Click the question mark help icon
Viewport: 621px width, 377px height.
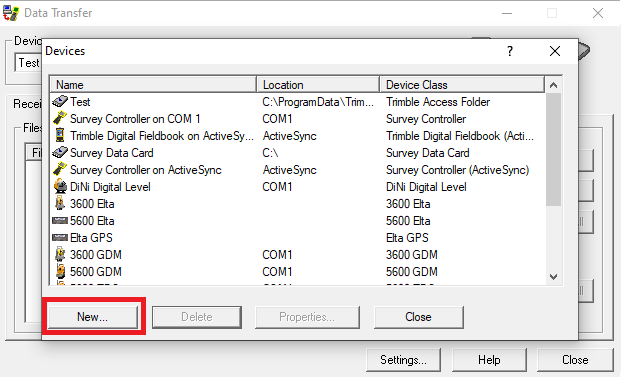(510, 51)
